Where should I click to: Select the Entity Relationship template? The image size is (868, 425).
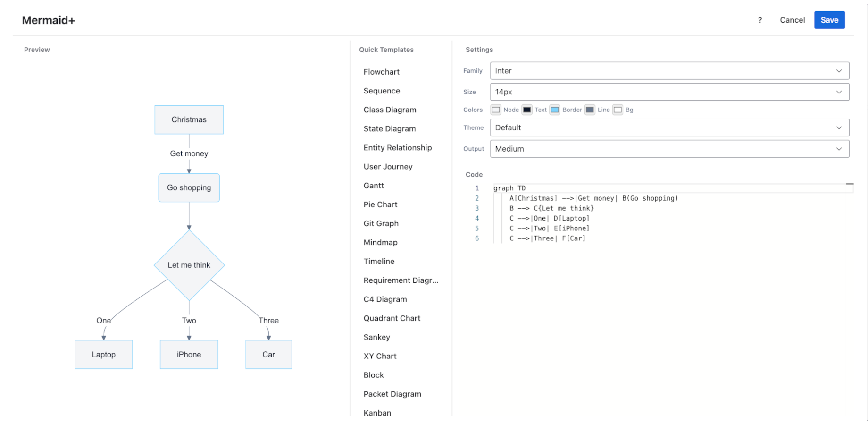tap(398, 147)
